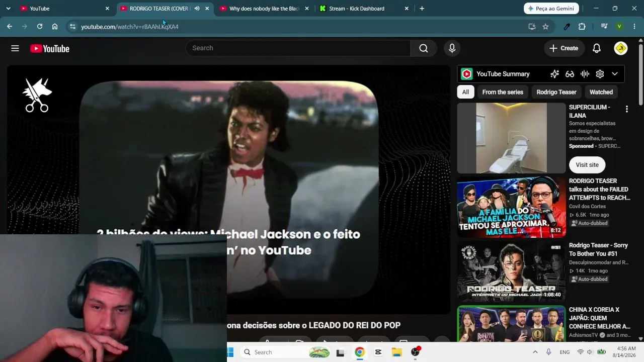Open the Chrome profile 'V' avatar
Screen dimensions: 644x362
click(619, 27)
